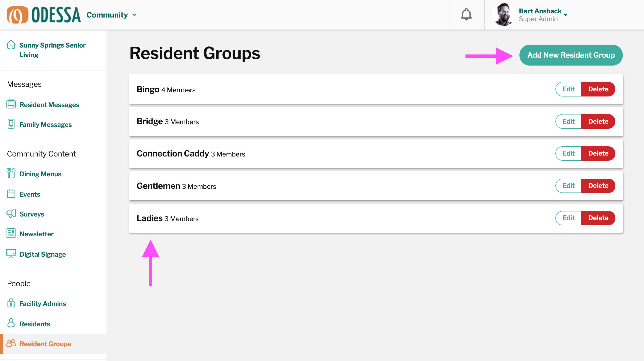Click the Digital Signage monitor icon
The width and height of the screenshot is (644, 361).
coord(11,253)
